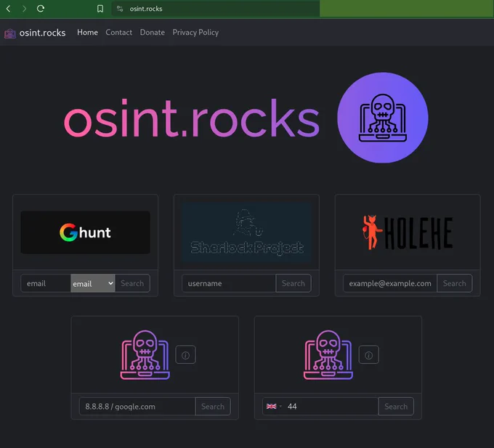Open site settings icon in address bar
Image resolution: width=494 pixels, height=448 pixels.
pyautogui.click(x=120, y=9)
